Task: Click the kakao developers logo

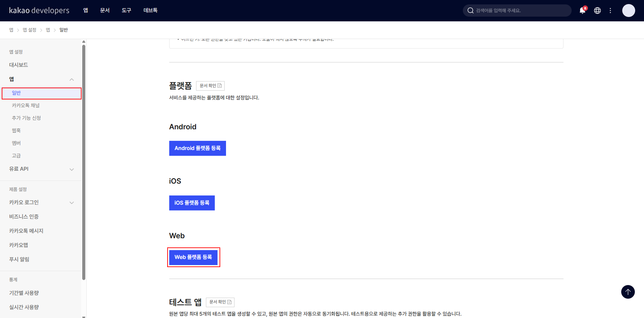Action: click(x=39, y=11)
